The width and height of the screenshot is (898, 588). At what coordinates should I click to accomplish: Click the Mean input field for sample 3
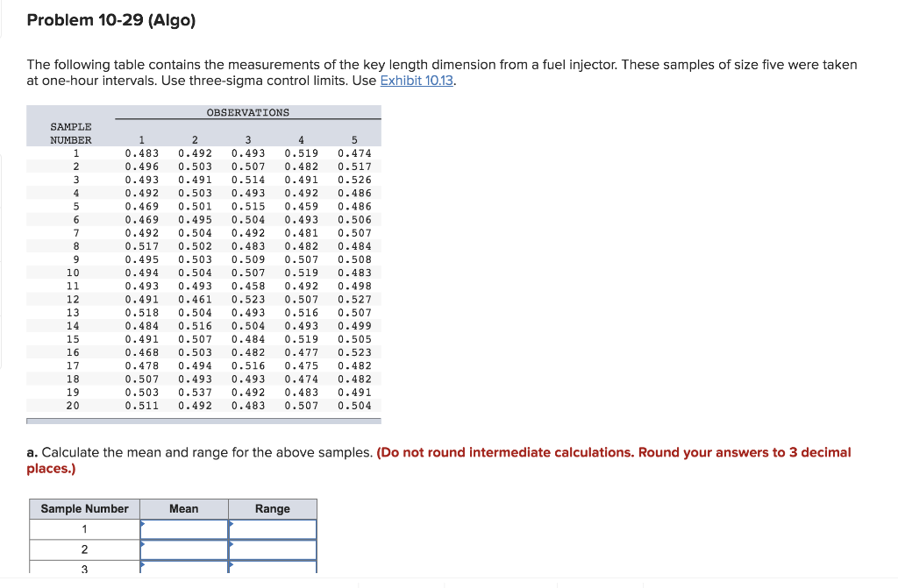(x=184, y=569)
